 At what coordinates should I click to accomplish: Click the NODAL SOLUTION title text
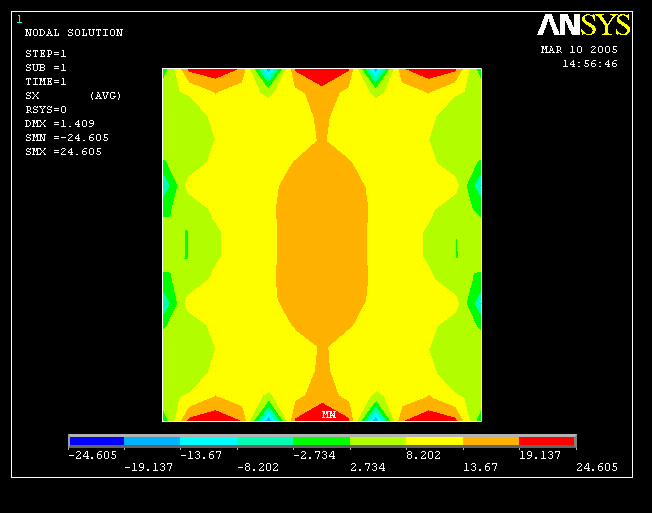tap(73, 33)
